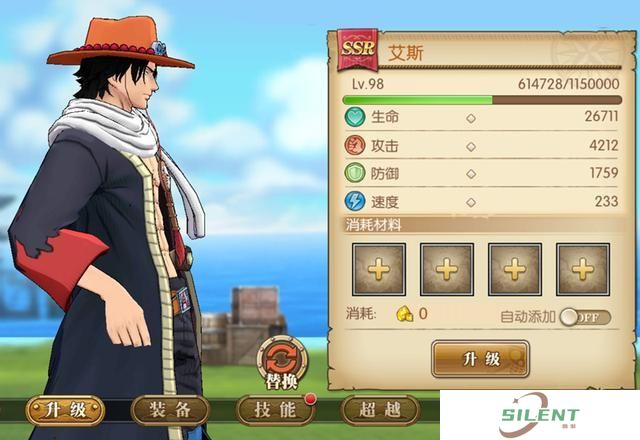Click the diamond marker beside 生命

(x=471, y=118)
